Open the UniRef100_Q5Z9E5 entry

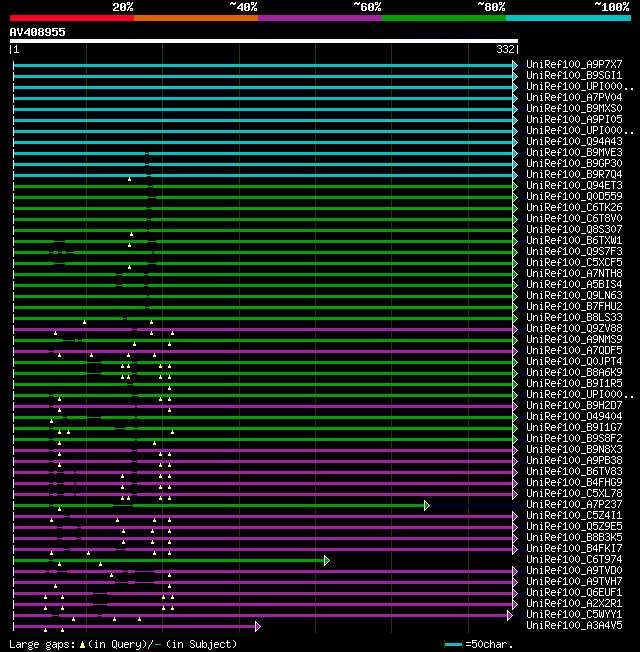(x=574, y=526)
